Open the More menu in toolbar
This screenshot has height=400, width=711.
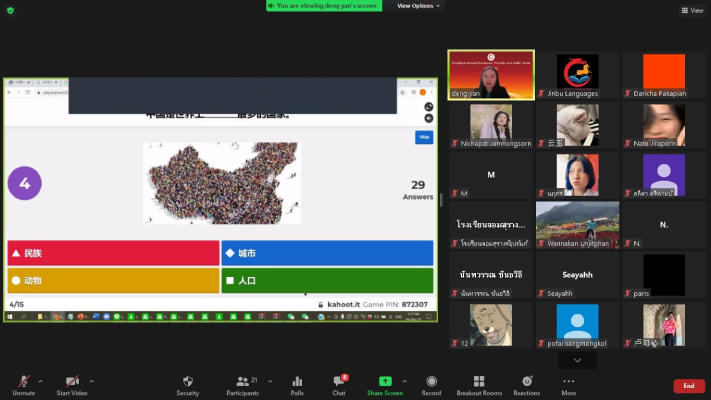coord(568,384)
